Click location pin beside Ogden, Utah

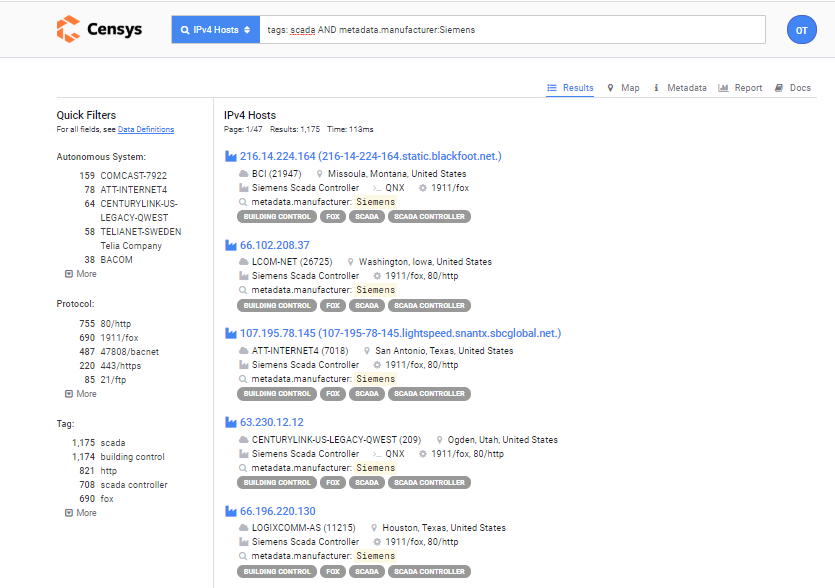[x=439, y=439]
